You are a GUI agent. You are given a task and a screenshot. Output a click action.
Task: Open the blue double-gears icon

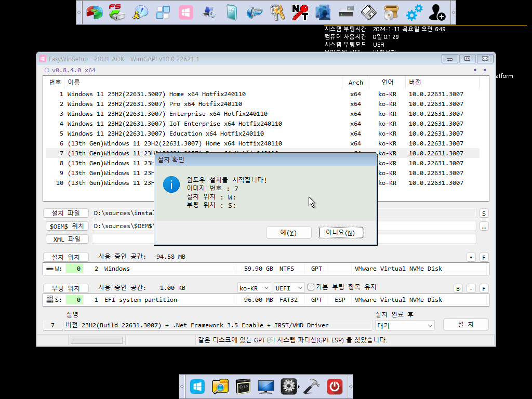(x=414, y=12)
